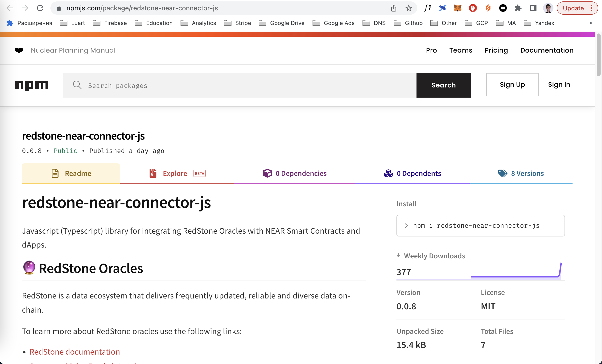Click the share icon in address bar
Image resolution: width=602 pixels, height=364 pixels.
pos(393,8)
